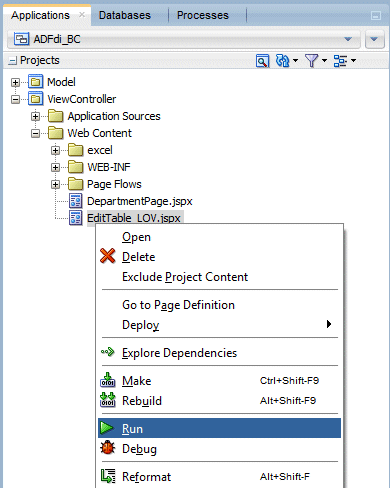
Task: Select EditTable_LOV.jspx in the tree
Action: [x=134, y=218]
